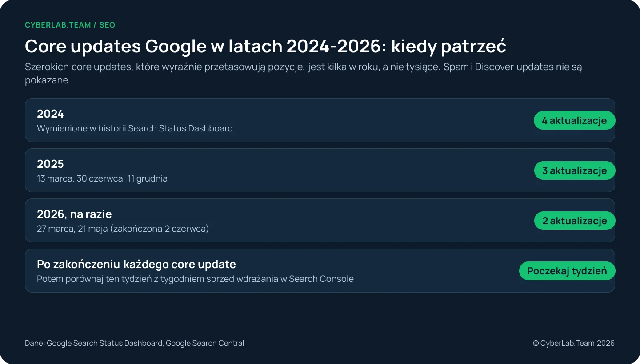Click the '4 aktualizacje' badge
This screenshot has width=640, height=364.
[x=574, y=120]
